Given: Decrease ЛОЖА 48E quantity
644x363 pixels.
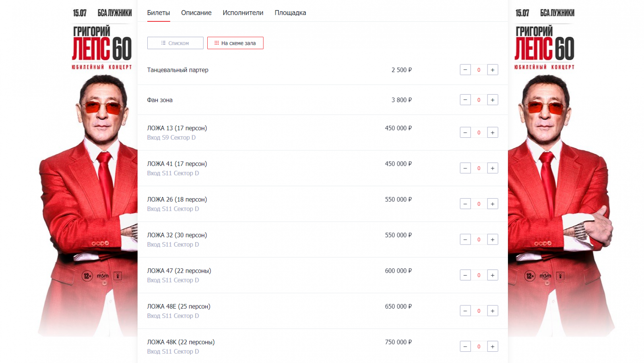Looking at the screenshot, I should click(x=465, y=311).
